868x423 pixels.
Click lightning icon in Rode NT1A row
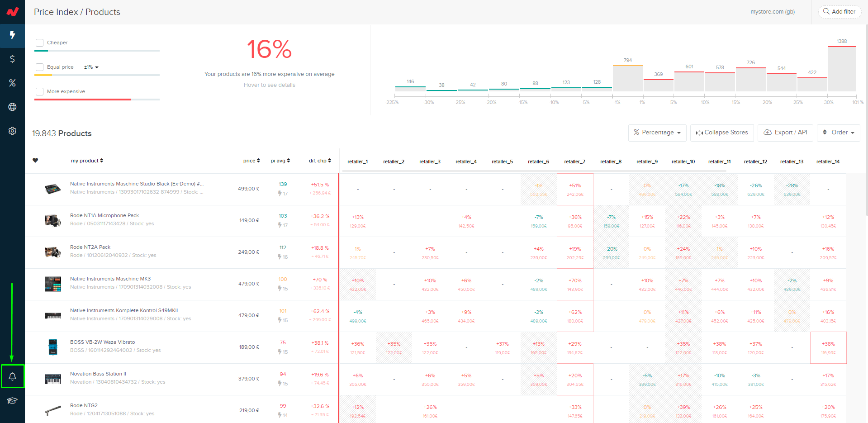pos(280,225)
